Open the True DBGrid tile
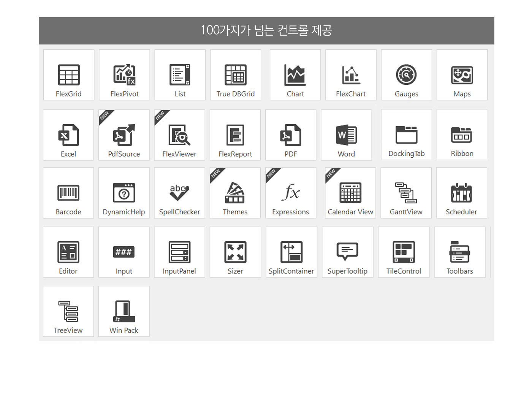 [236, 75]
